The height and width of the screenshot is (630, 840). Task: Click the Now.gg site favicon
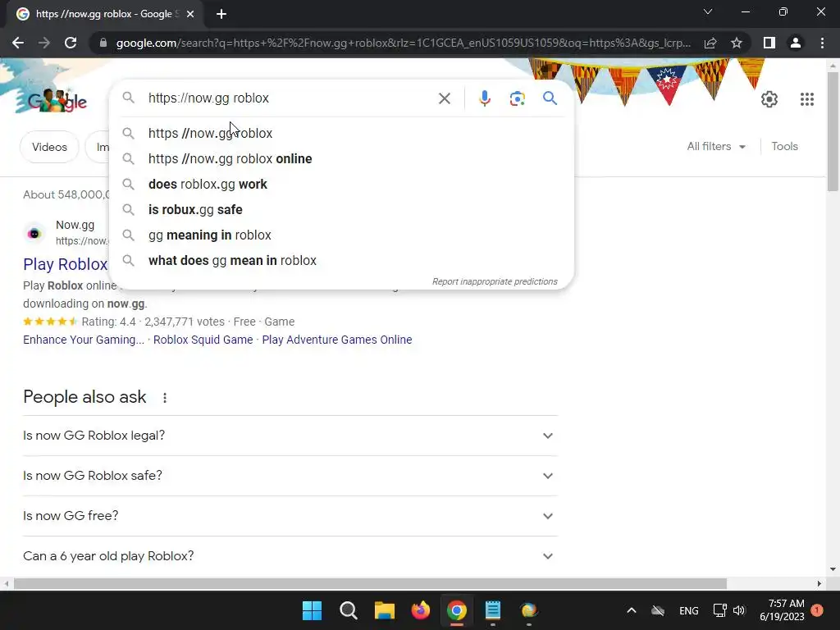point(34,234)
